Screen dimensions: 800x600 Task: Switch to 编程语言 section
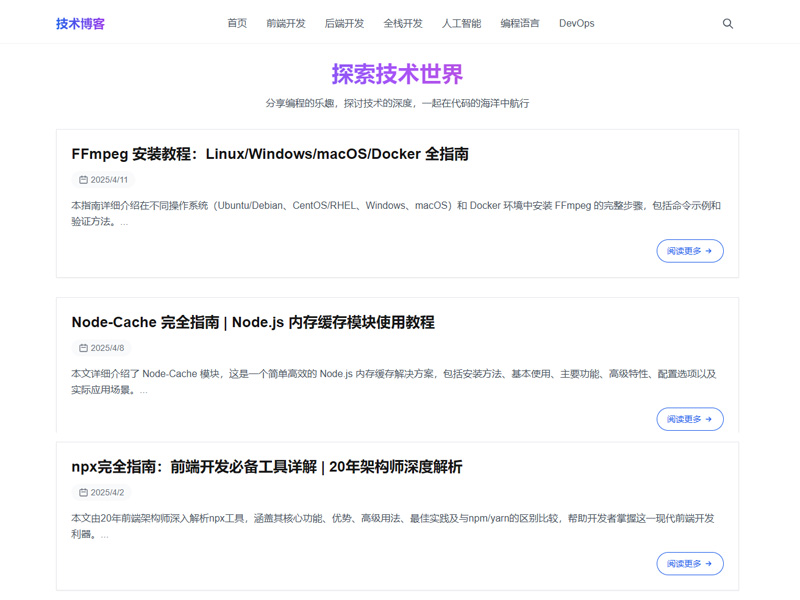[520, 23]
